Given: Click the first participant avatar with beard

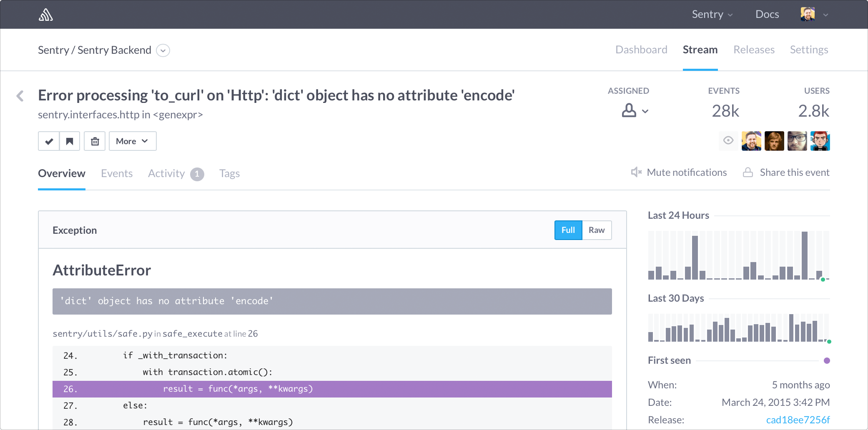Looking at the screenshot, I should click(751, 141).
